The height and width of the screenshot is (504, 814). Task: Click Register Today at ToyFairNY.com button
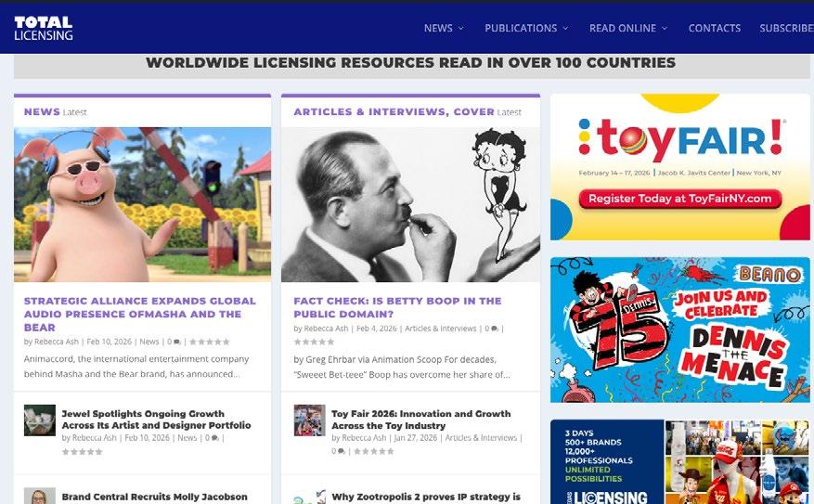[680, 199]
